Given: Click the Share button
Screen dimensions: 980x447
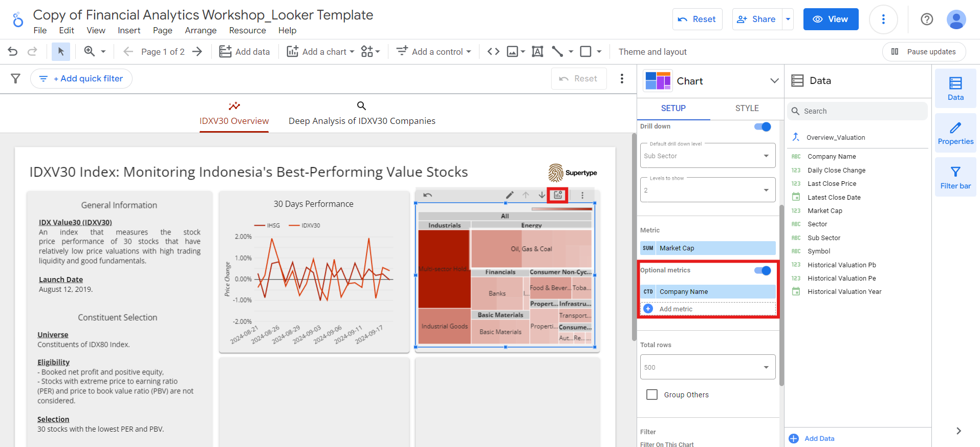Looking at the screenshot, I should (x=757, y=19).
